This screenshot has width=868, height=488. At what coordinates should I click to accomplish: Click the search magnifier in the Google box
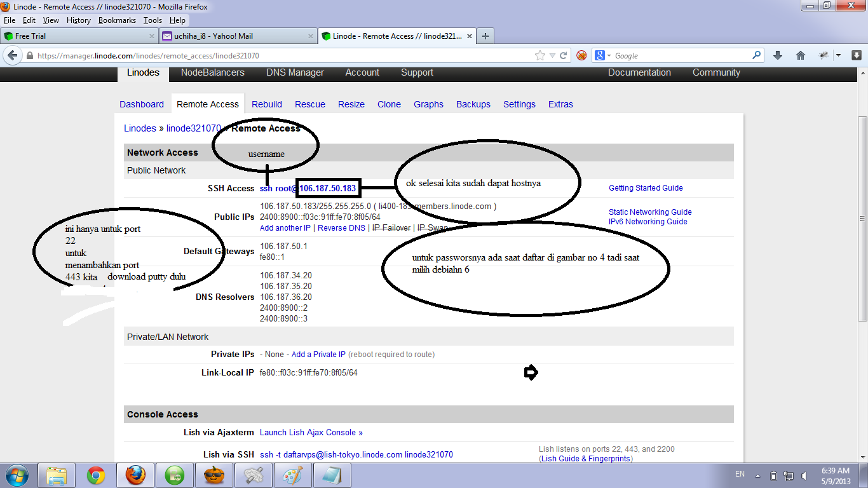[x=756, y=55]
